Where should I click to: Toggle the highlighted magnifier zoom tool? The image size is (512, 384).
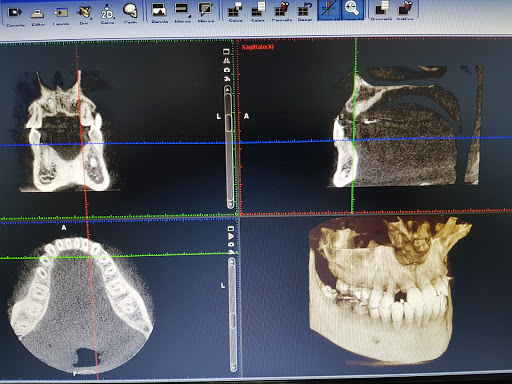click(351, 9)
